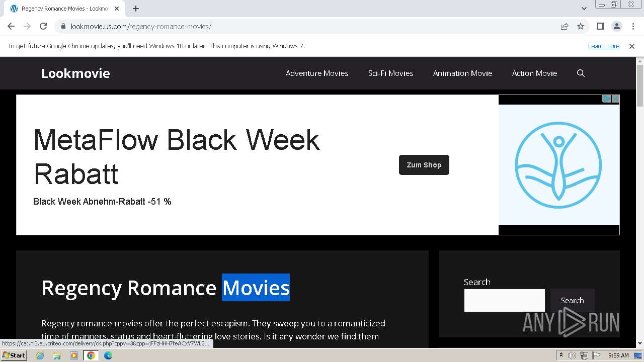Click the Regency Romance Movies heading
644x362 pixels.
coord(166,288)
